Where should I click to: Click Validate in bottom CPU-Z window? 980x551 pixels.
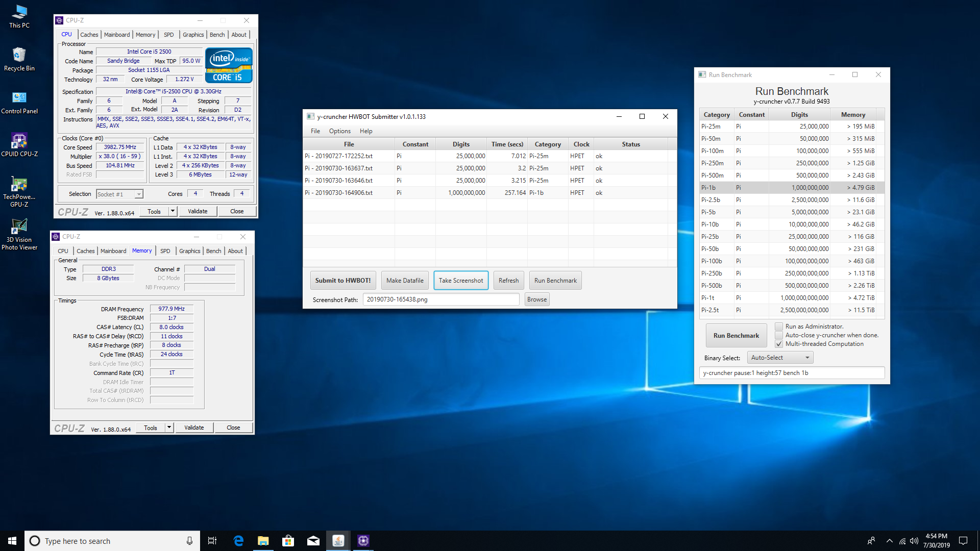coord(194,428)
